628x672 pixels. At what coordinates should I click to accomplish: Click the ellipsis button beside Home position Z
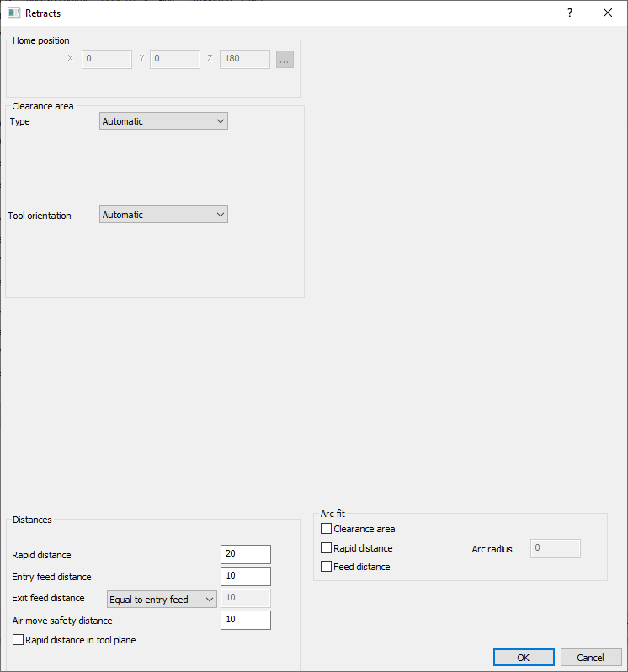coord(285,60)
